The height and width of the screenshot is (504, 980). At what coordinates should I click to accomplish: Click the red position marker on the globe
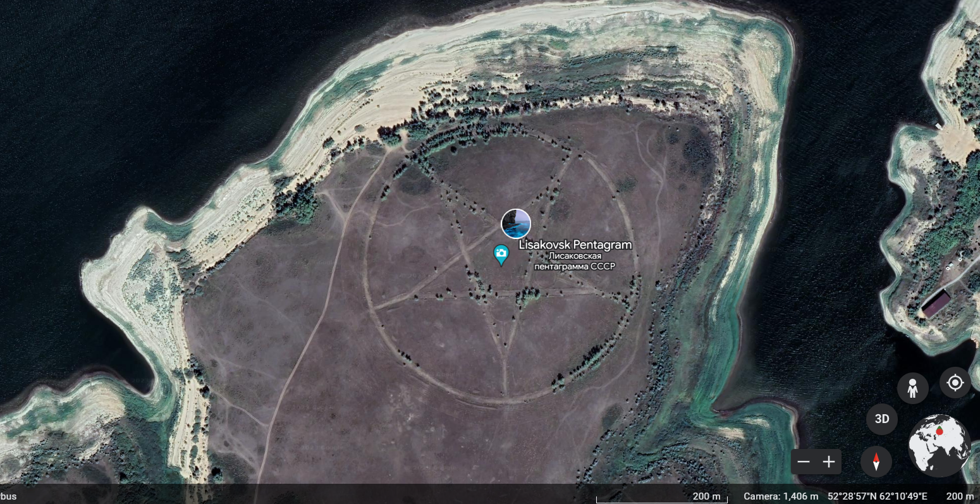click(940, 431)
